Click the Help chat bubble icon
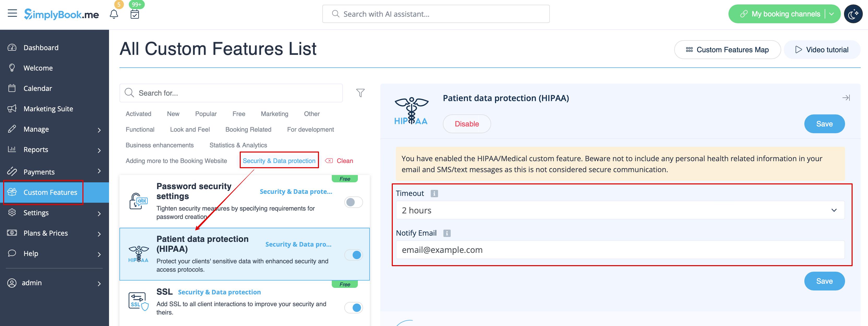Image resolution: width=868 pixels, height=326 pixels. tap(12, 253)
